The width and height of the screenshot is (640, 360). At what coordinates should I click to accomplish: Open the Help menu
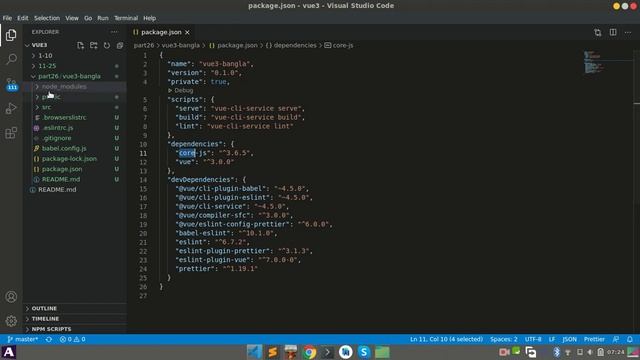[149, 18]
